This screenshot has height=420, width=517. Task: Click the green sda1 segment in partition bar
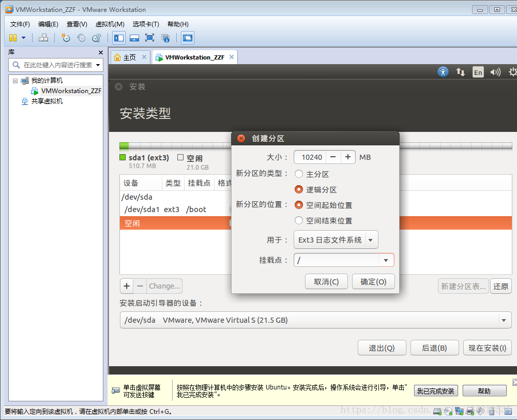click(x=124, y=146)
